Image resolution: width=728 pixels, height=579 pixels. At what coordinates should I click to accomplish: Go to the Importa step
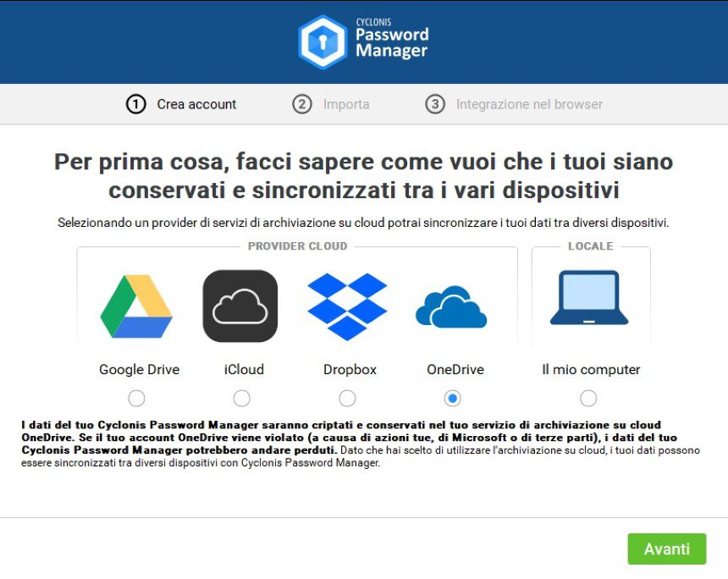pyautogui.click(x=346, y=104)
